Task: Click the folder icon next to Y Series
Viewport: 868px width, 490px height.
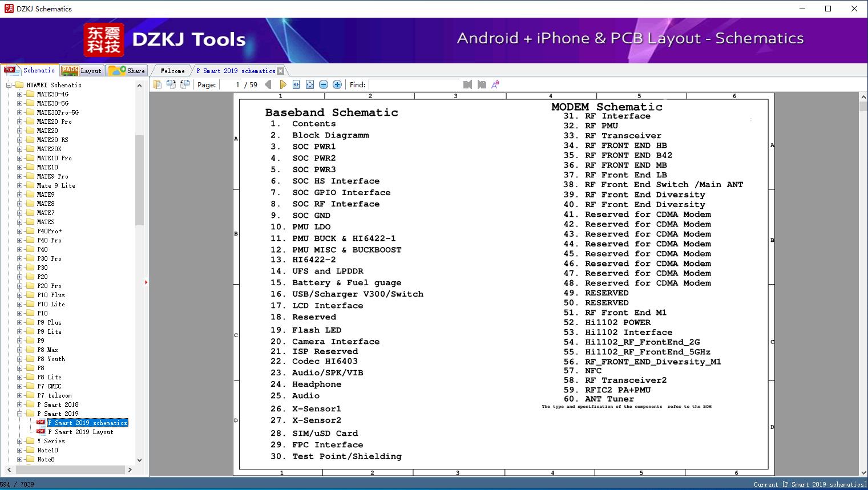Action: click(30, 441)
